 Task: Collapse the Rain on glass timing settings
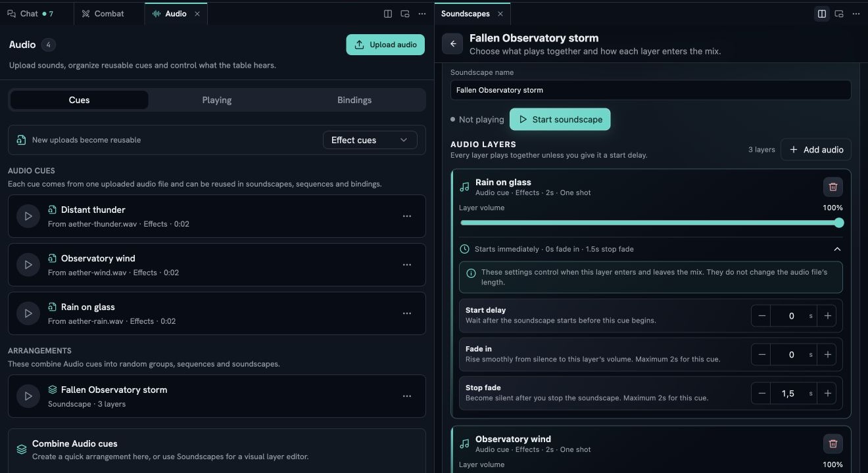(x=837, y=250)
